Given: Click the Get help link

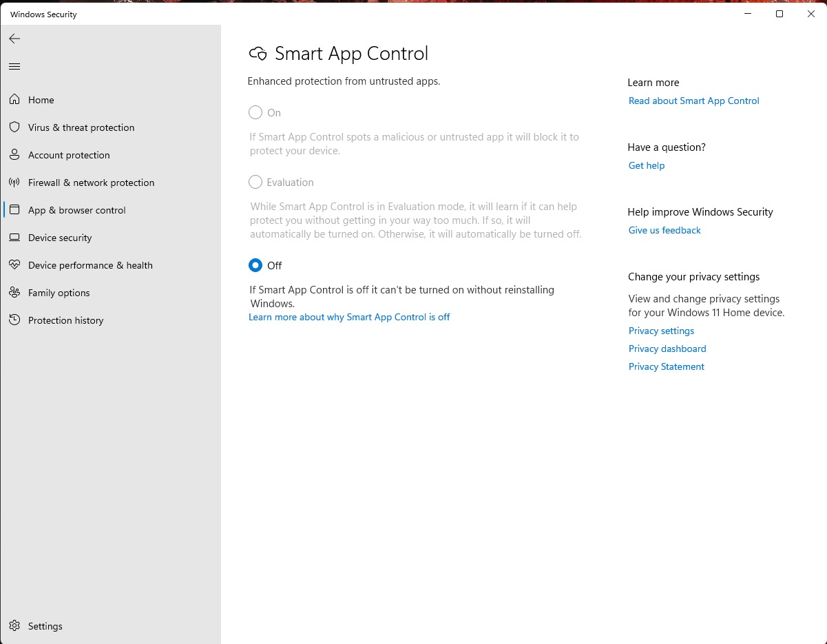Looking at the screenshot, I should [x=646, y=165].
